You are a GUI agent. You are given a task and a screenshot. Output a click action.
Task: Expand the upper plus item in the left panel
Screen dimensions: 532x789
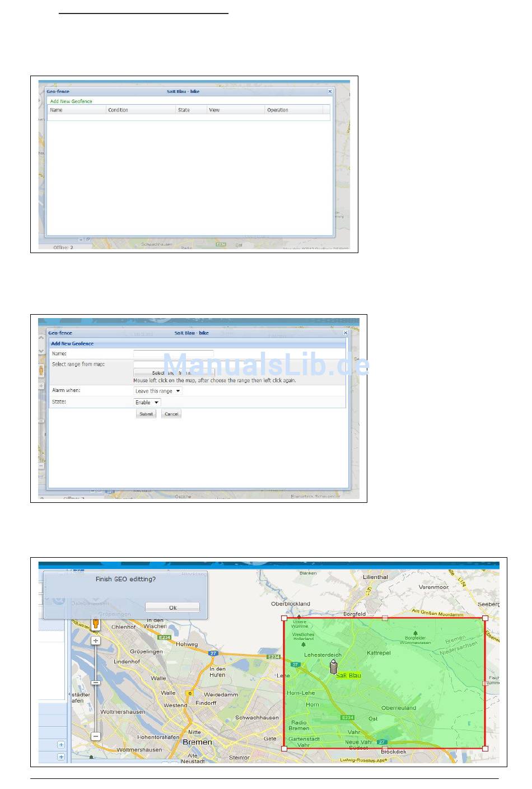pos(61,744)
